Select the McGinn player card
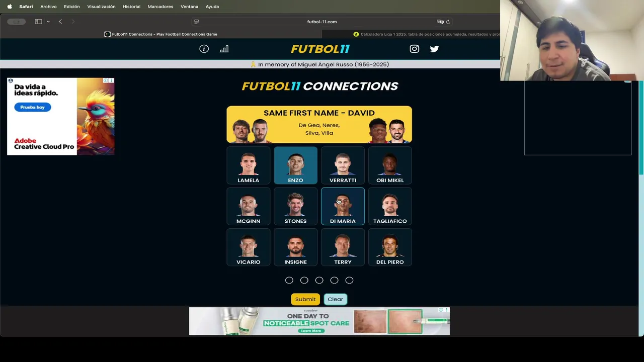Image resolution: width=644 pixels, height=362 pixels. [x=248, y=206]
